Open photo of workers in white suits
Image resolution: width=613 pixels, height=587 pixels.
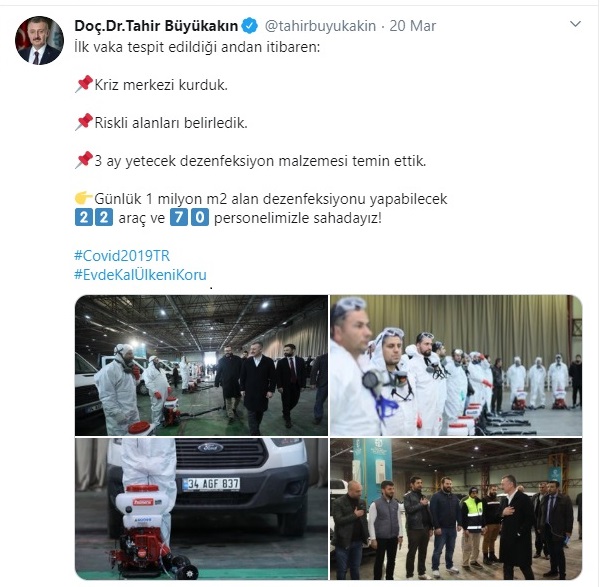[x=456, y=365]
